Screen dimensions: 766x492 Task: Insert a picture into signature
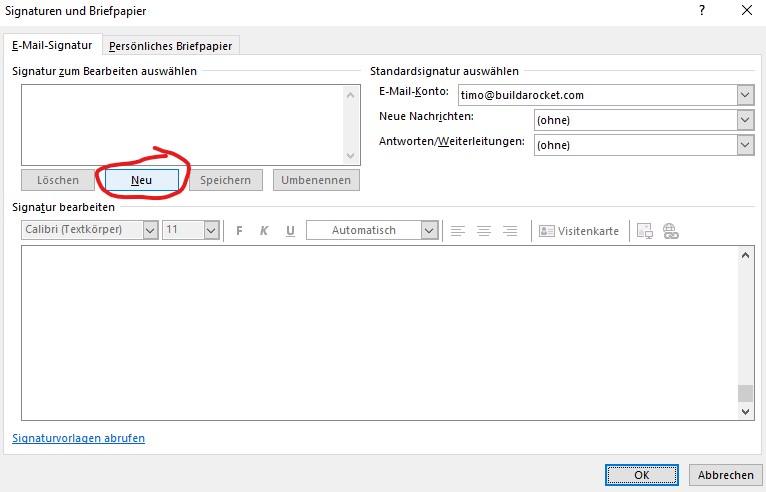[x=645, y=231]
